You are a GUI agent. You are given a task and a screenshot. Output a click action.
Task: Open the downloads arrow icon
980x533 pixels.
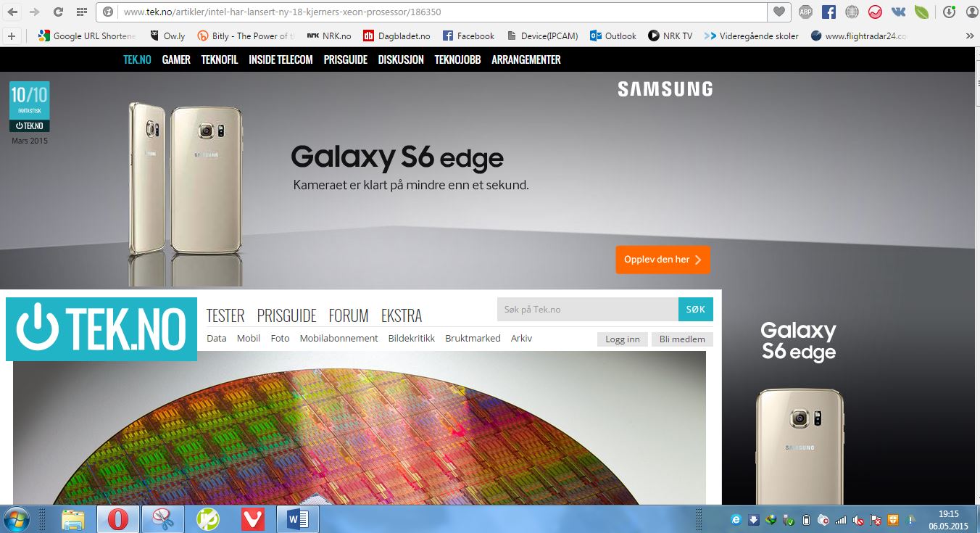(949, 12)
